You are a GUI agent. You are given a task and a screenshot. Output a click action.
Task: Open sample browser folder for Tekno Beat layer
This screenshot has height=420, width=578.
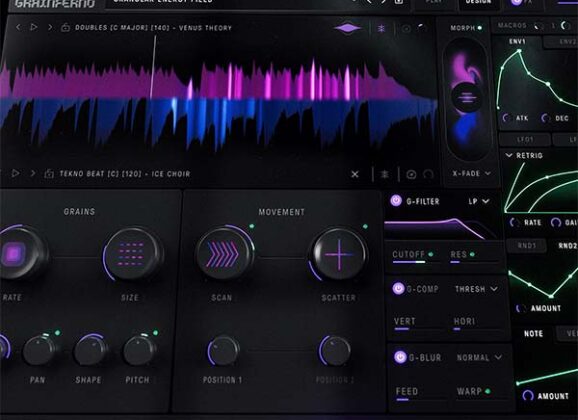pos(49,173)
